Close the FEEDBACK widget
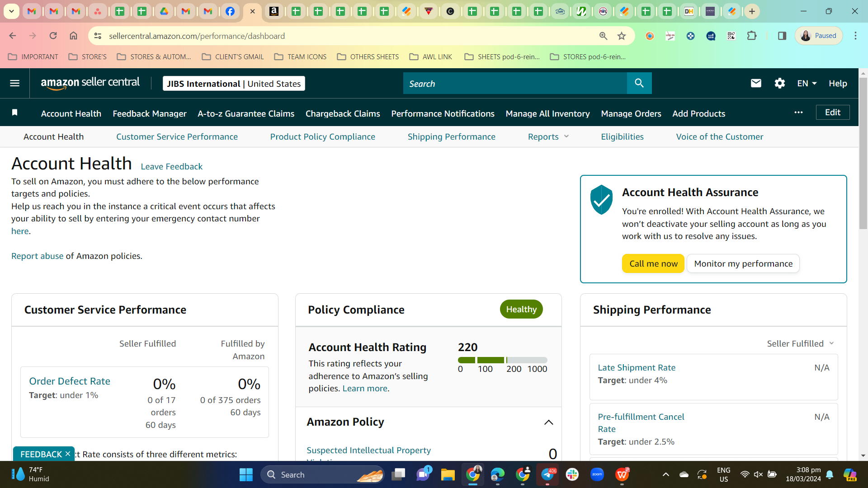Viewport: 868px width, 488px height. (x=68, y=454)
